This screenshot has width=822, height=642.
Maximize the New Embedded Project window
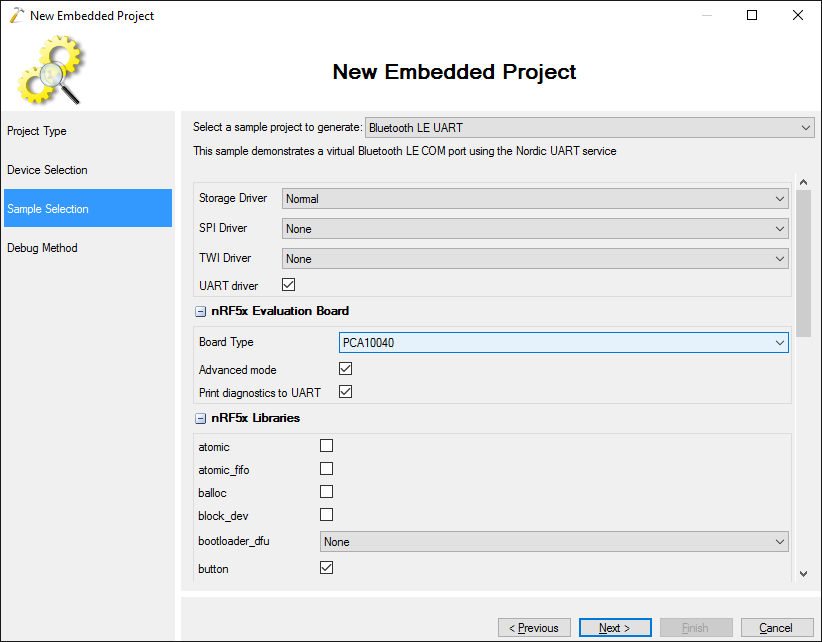coord(752,15)
